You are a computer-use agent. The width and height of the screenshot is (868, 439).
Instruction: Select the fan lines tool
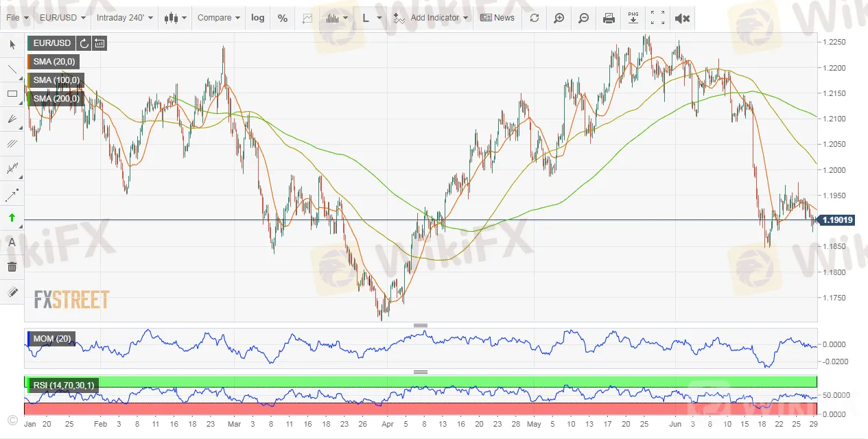point(12,119)
